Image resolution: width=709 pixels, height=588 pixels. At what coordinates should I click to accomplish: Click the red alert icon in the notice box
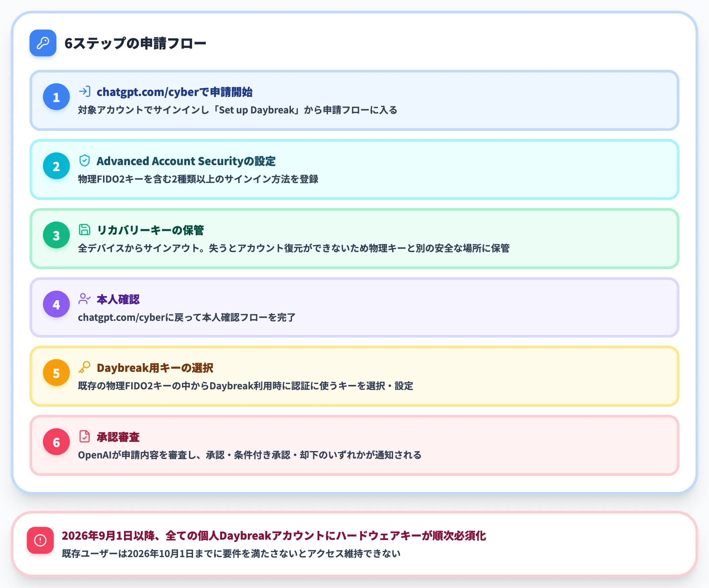click(40, 540)
